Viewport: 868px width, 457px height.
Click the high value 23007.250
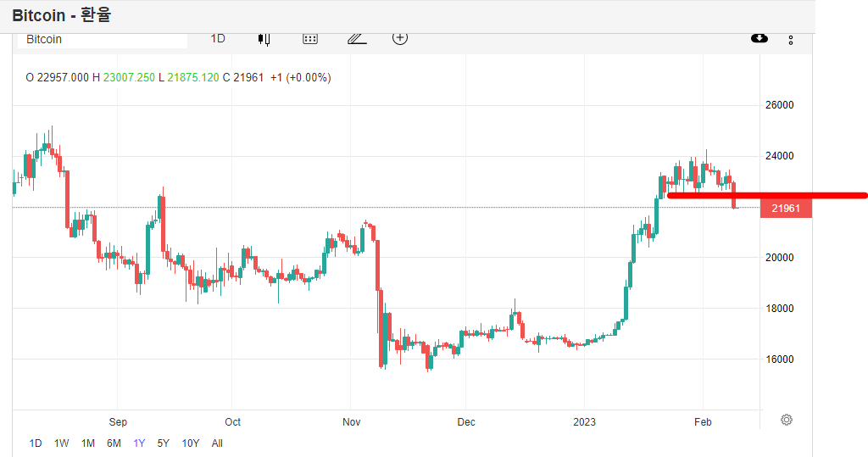129,77
